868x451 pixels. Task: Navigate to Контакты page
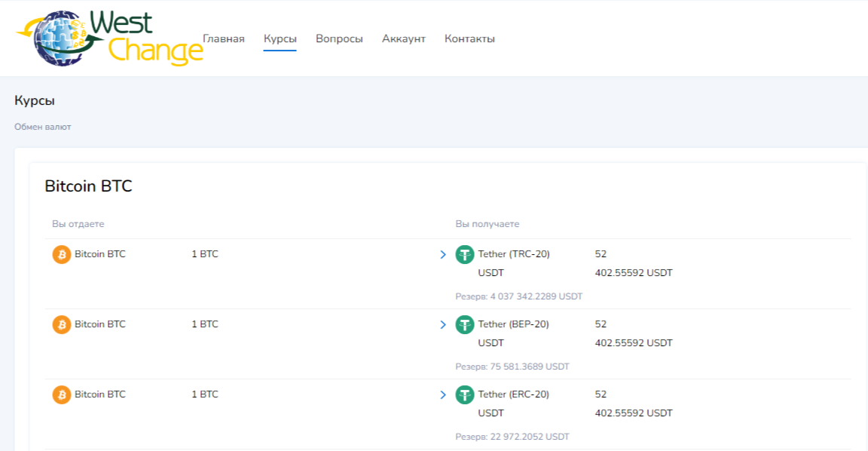(469, 38)
